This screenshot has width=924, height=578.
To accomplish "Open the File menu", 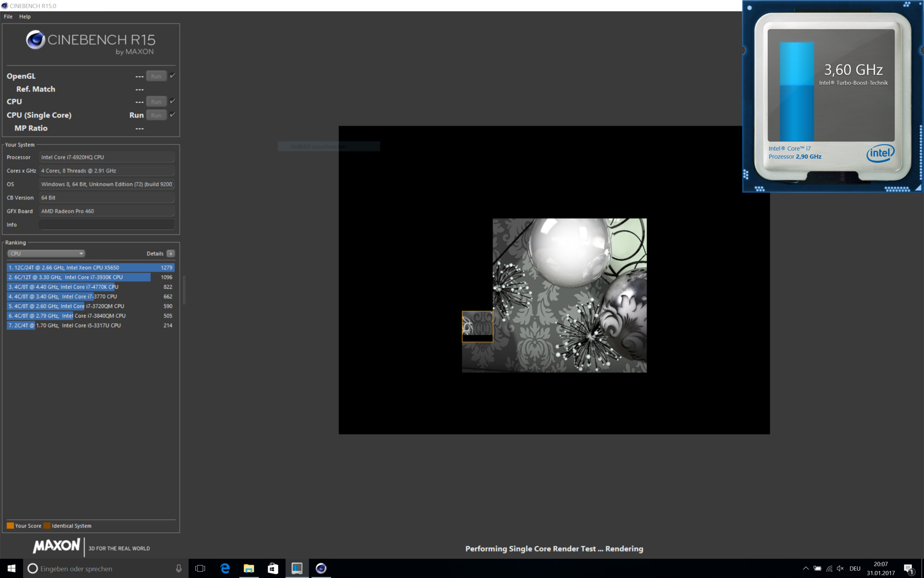I will pos(8,16).
